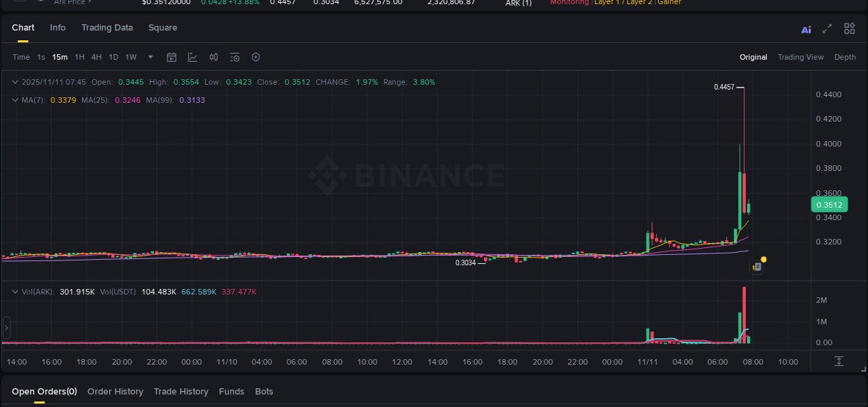This screenshot has height=407, width=868.
Task: Switch to the Trading Data tab
Action: point(107,28)
